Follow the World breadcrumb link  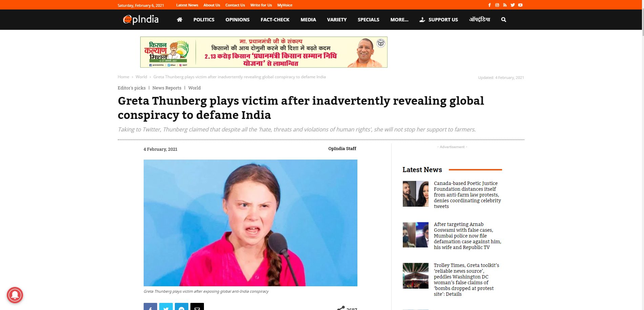[x=141, y=77]
